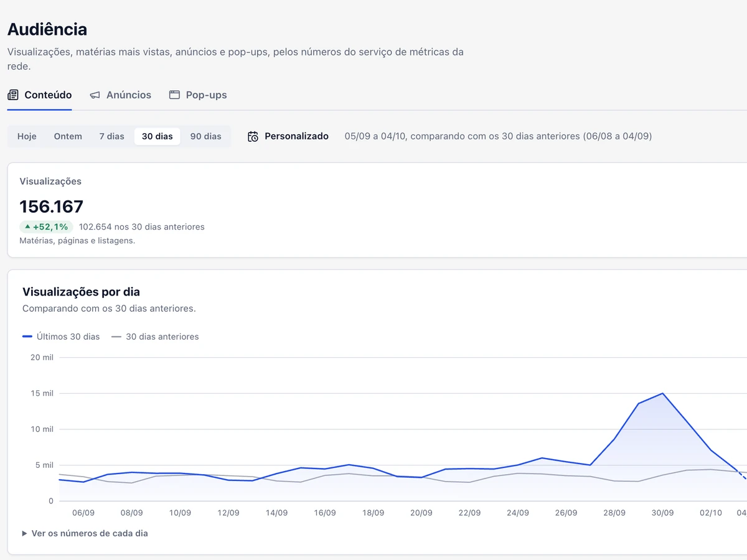Click the 10 mil y-axis label
The height and width of the screenshot is (560, 747).
click(42, 429)
